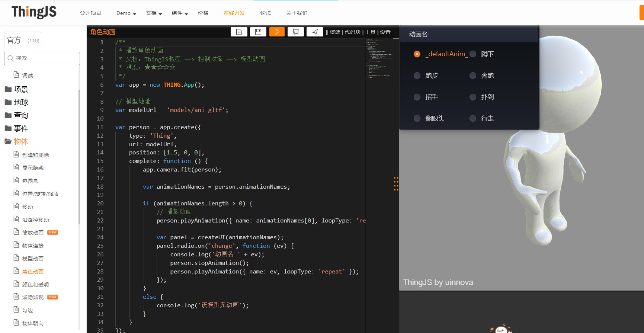Open the 缩放动画 example
Screen dimensions: 644x333
33,233
